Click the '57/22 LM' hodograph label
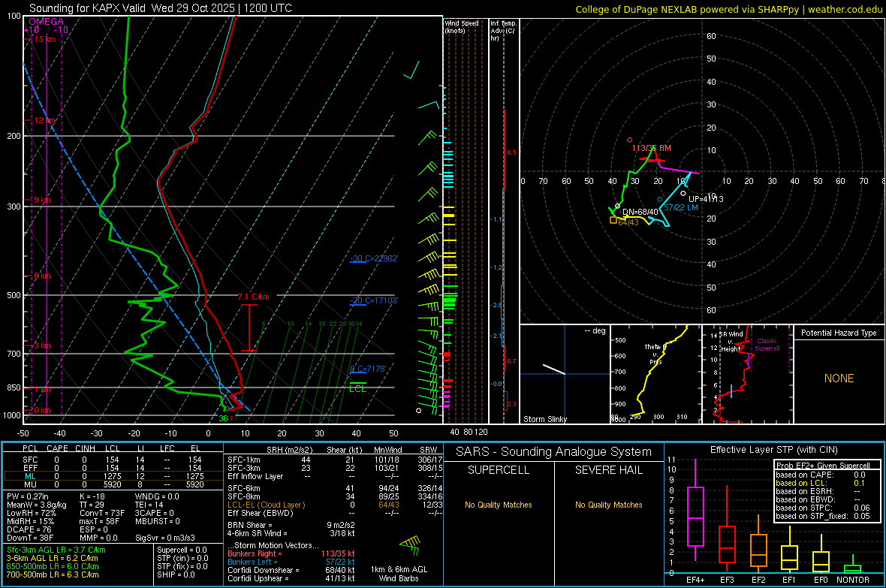 click(x=681, y=207)
